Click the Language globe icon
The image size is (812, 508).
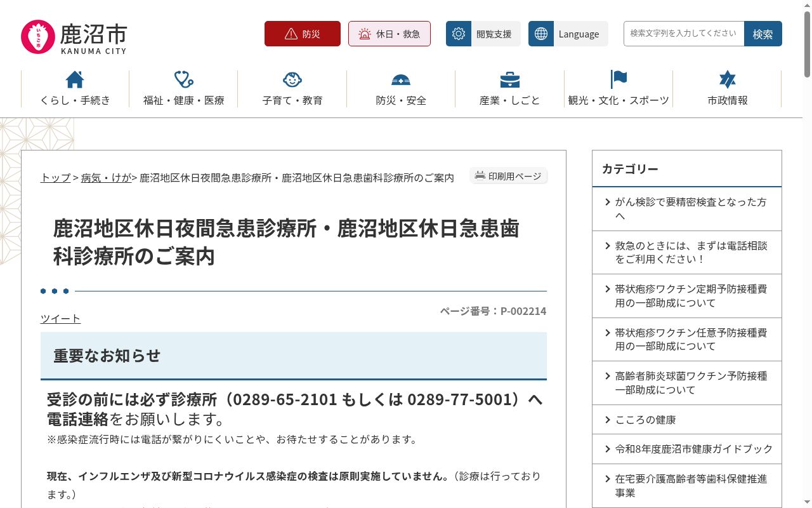coord(541,34)
